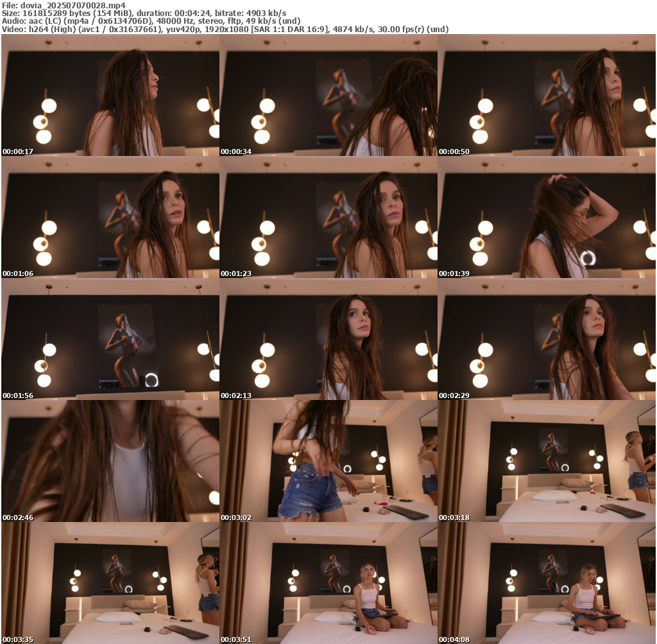Open the thumbnail at 00:00:17
This screenshot has height=644, width=657.
pos(110,95)
